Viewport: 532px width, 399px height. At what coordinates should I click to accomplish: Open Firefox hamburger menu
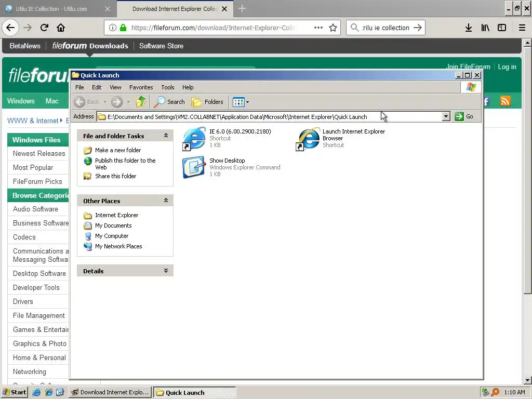(x=522, y=28)
